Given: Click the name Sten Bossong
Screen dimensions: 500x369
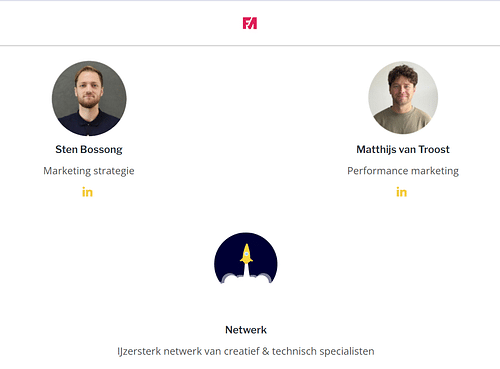Looking at the screenshot, I should click(x=89, y=150).
